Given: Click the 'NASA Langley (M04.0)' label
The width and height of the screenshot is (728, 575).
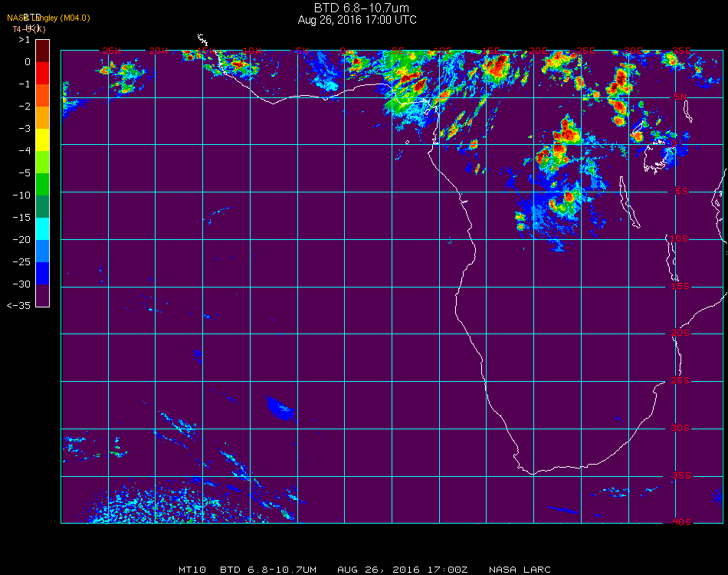Looking at the screenshot, I should [48, 18].
